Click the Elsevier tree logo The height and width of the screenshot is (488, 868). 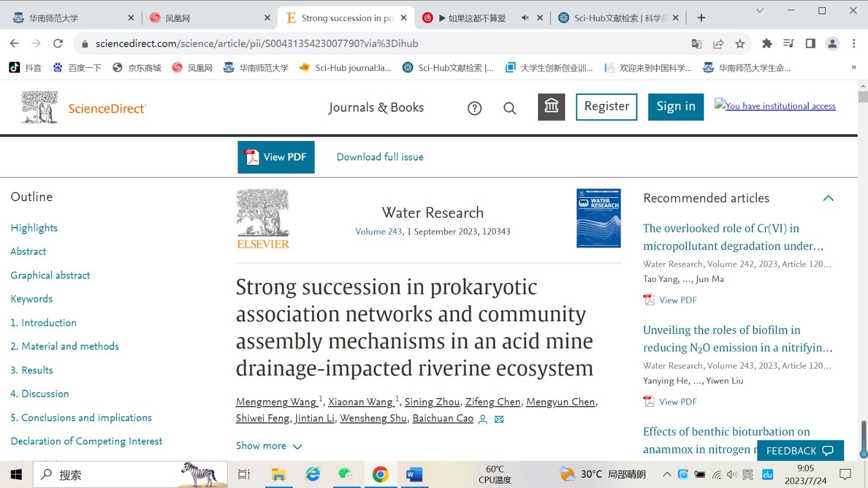263,219
